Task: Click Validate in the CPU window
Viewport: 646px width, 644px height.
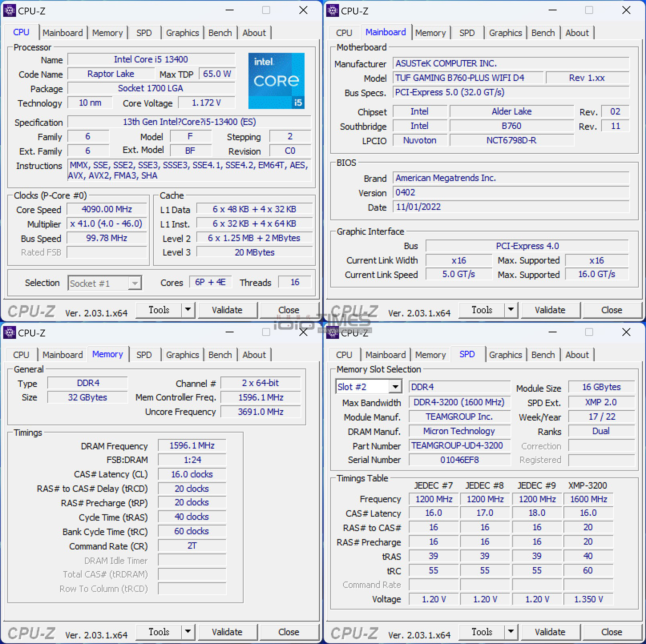Action: pos(227,310)
